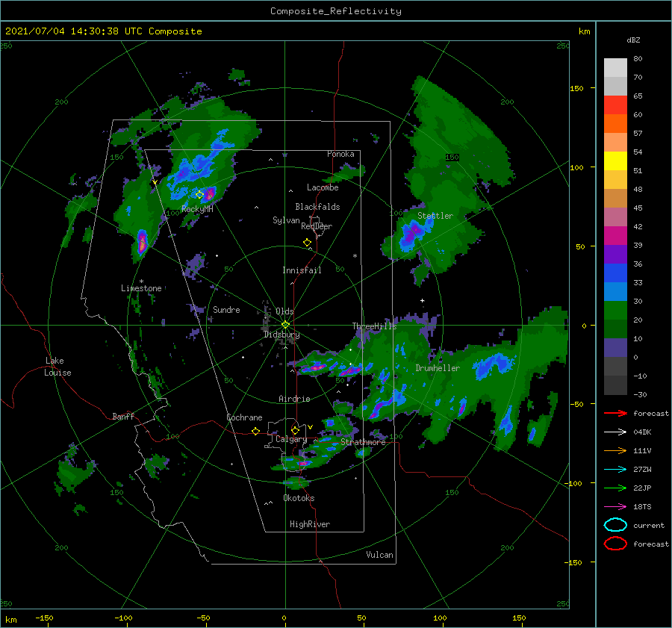Click the -30 dBZ legend value
The width and height of the screenshot is (672, 628).
[641, 394]
